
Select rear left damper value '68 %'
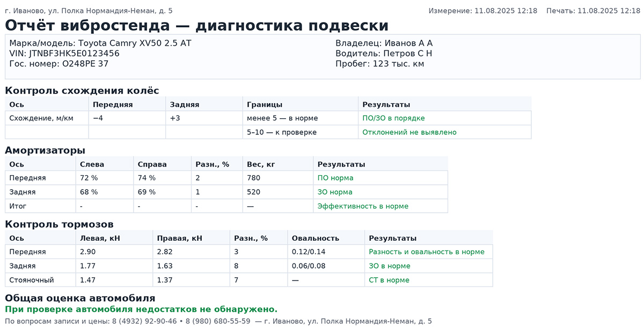(89, 192)
